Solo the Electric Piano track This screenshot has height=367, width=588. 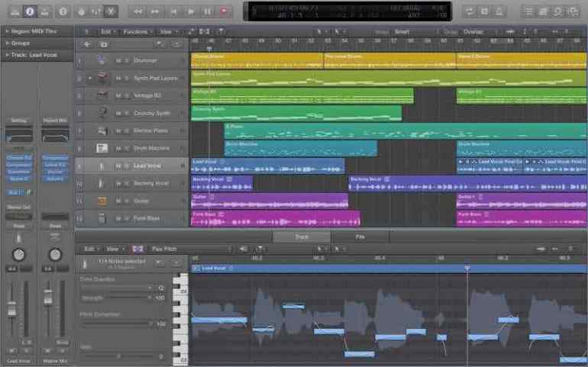(x=126, y=130)
